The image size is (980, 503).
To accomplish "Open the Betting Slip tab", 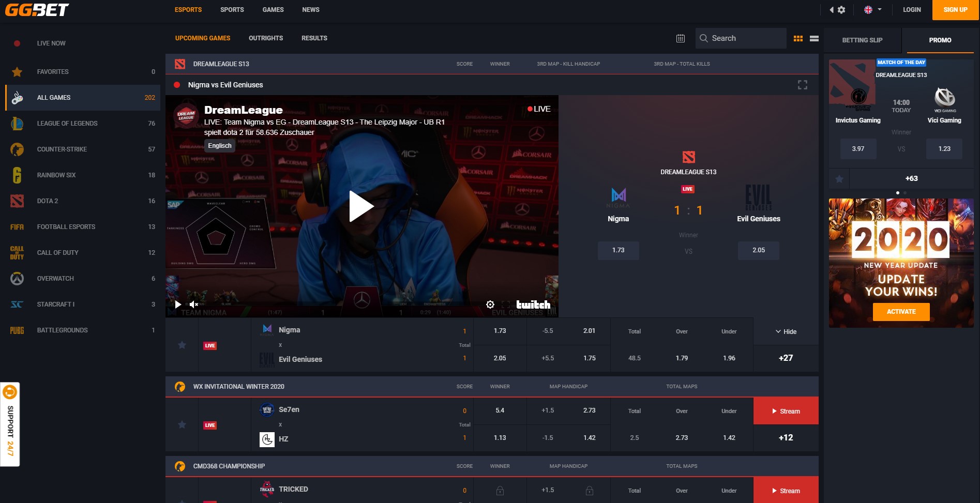I will [x=862, y=40].
